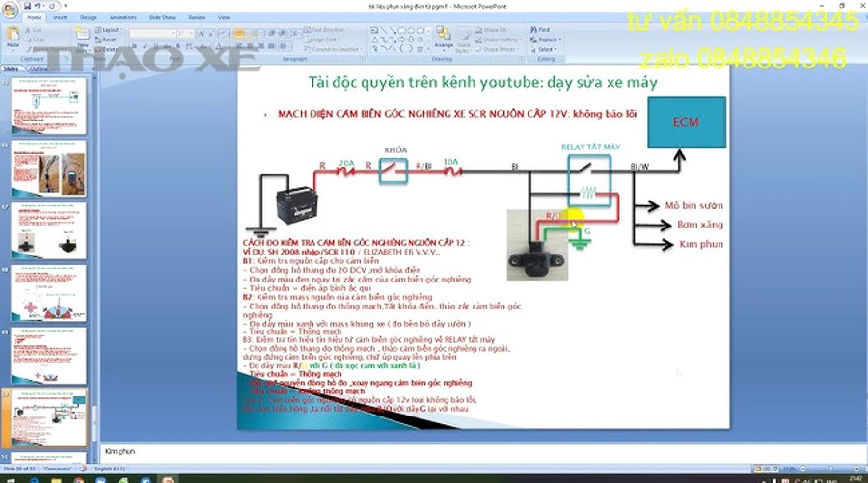Click the Reset slide button
The height and width of the screenshot is (483, 868).
pos(106,40)
